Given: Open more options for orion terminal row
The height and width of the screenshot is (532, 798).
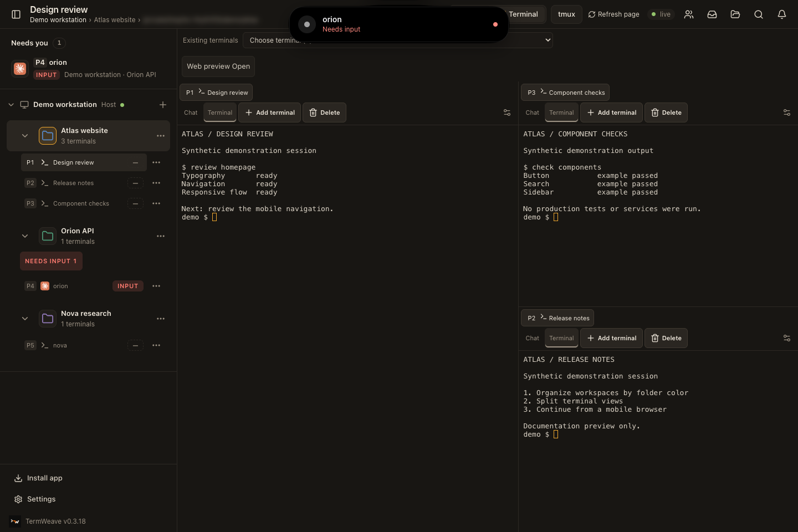Looking at the screenshot, I should pyautogui.click(x=156, y=286).
